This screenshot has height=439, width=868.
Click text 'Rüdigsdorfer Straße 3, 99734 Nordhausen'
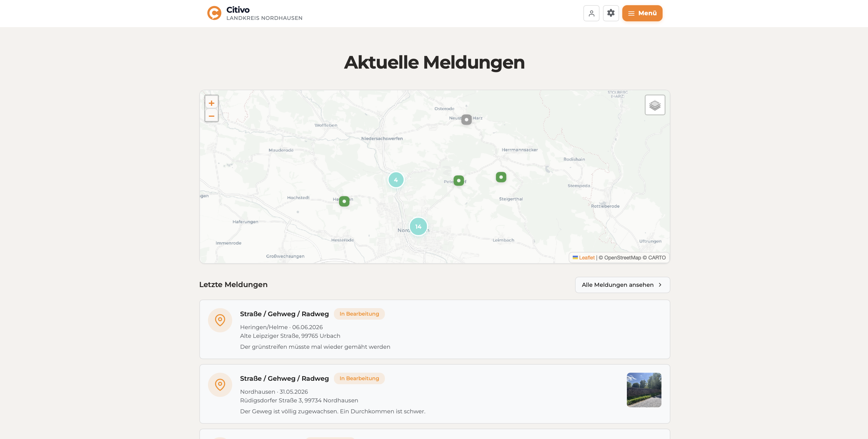point(299,401)
